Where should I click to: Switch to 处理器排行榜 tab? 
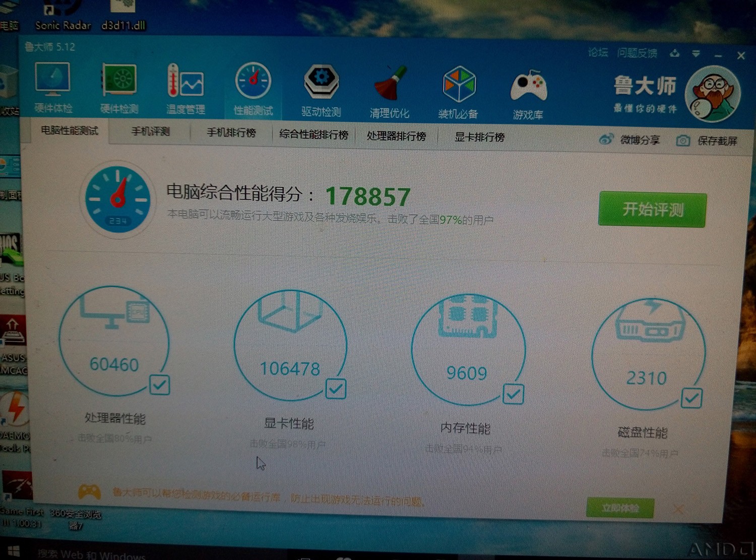[396, 136]
